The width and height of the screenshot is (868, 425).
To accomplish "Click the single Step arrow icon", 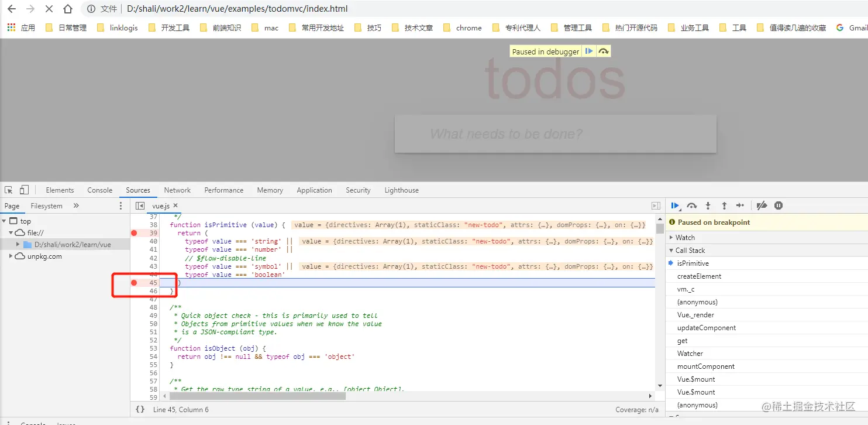I will 740,205.
